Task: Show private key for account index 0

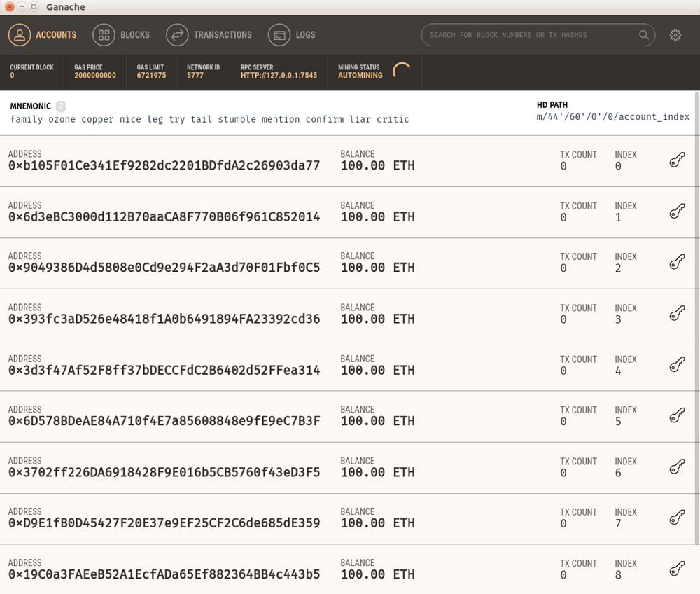Action: [677, 160]
